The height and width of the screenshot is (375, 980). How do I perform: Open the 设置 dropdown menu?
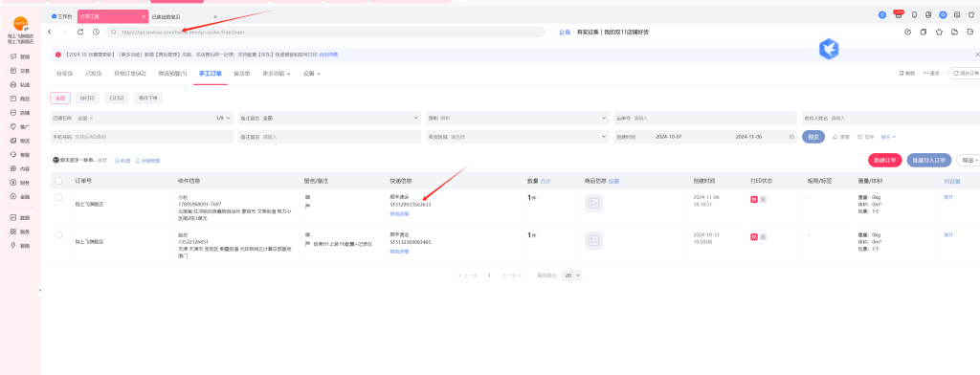312,74
